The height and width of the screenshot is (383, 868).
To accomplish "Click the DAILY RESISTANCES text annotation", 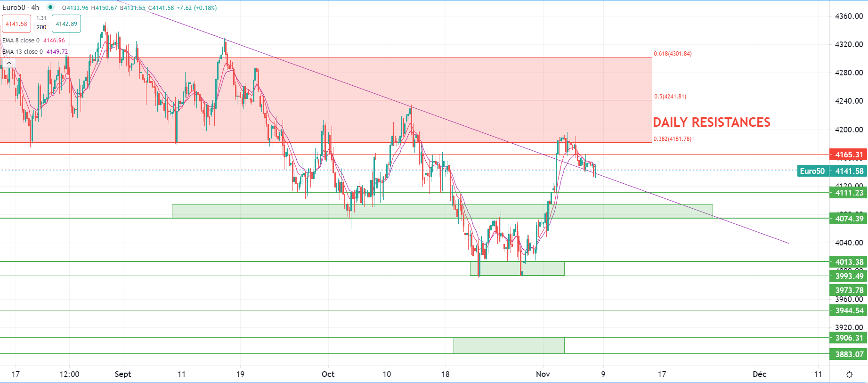I will (711, 122).
